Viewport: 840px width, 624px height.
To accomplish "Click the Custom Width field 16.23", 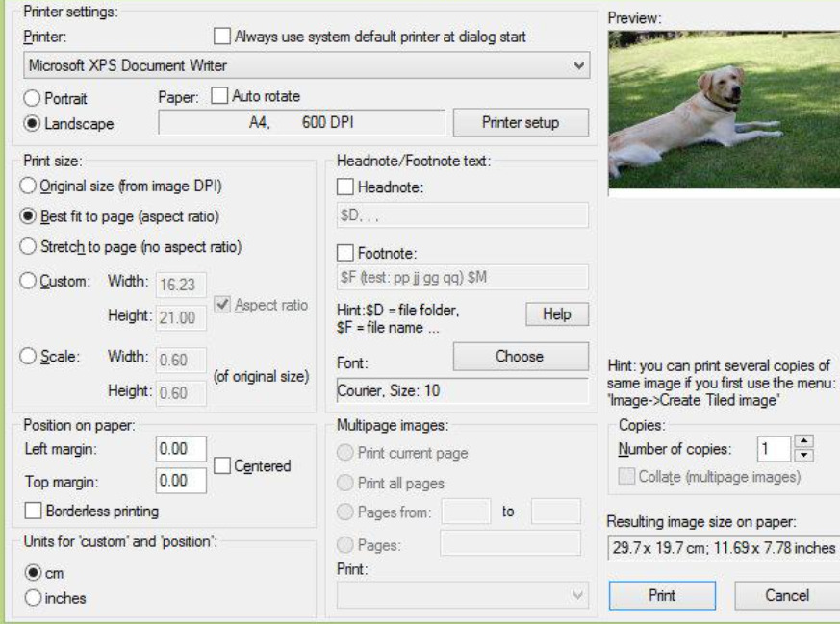I will tap(181, 285).
